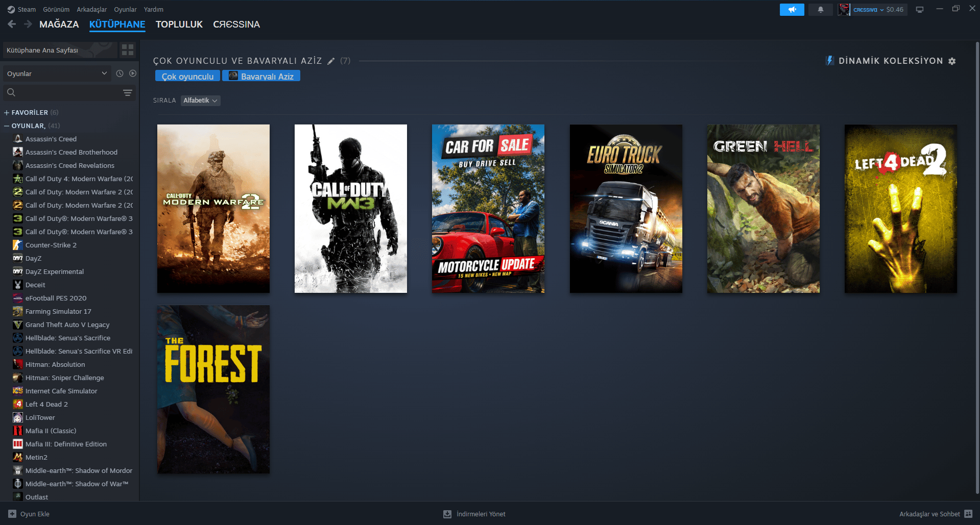
Task: Open the Oyunlar menu
Action: [x=125, y=10]
